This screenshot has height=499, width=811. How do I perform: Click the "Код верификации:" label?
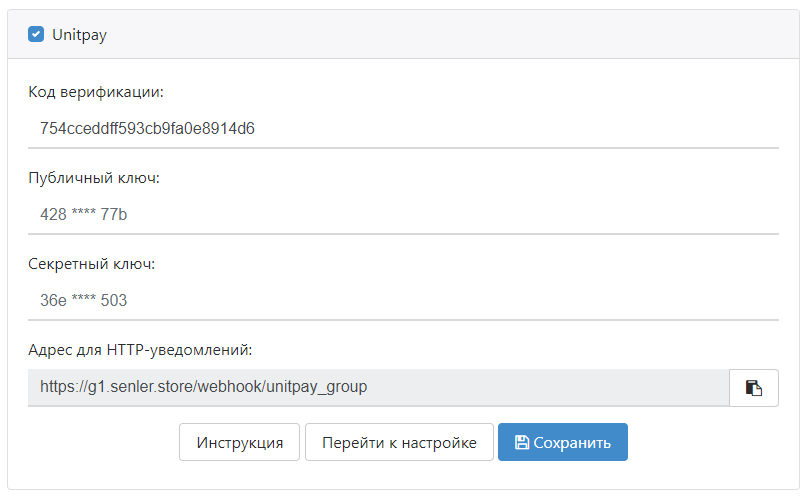[x=96, y=92]
